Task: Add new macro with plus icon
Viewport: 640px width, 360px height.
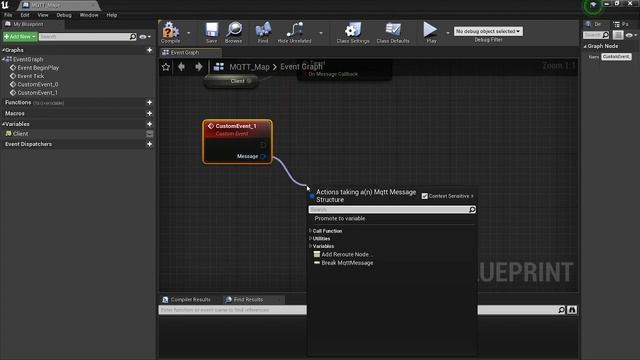Action: 149,113
